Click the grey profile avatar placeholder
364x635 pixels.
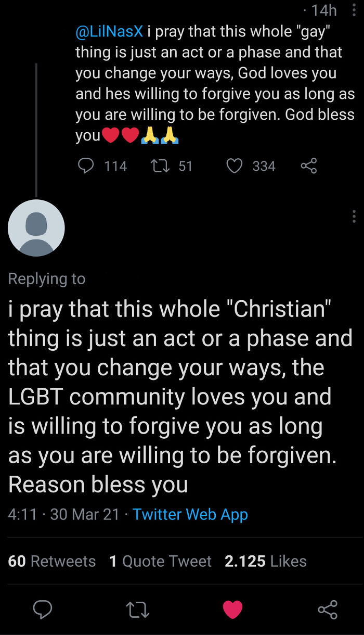(x=36, y=228)
